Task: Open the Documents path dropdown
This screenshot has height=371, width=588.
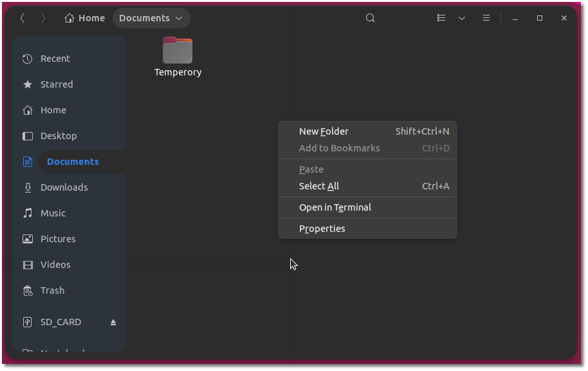Action: (151, 18)
